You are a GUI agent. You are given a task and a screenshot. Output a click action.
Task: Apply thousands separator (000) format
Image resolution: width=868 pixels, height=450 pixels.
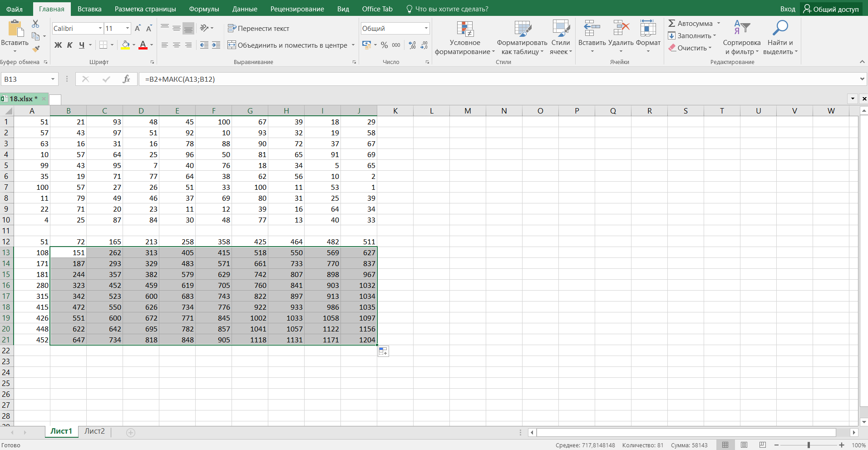(x=396, y=45)
